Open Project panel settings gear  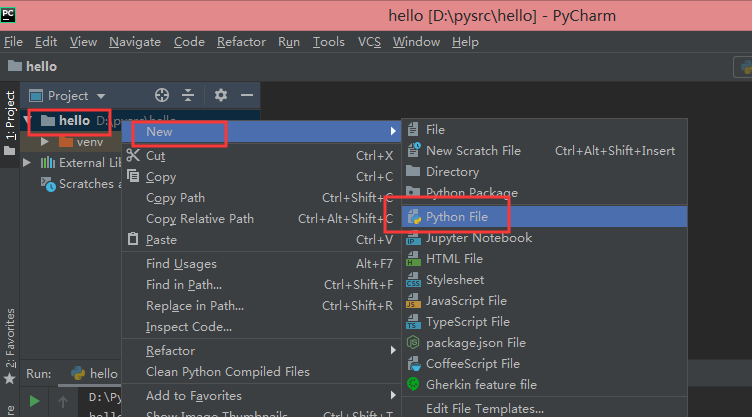point(221,95)
